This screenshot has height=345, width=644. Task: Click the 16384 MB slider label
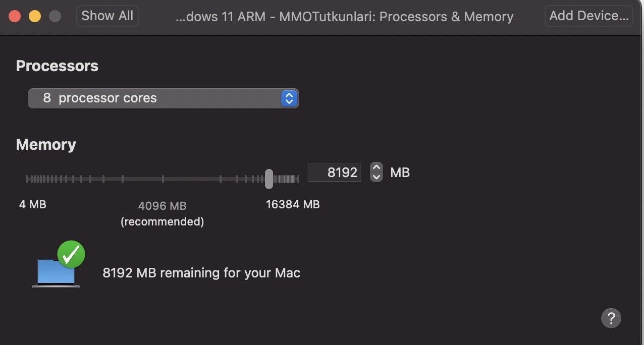[x=293, y=204]
